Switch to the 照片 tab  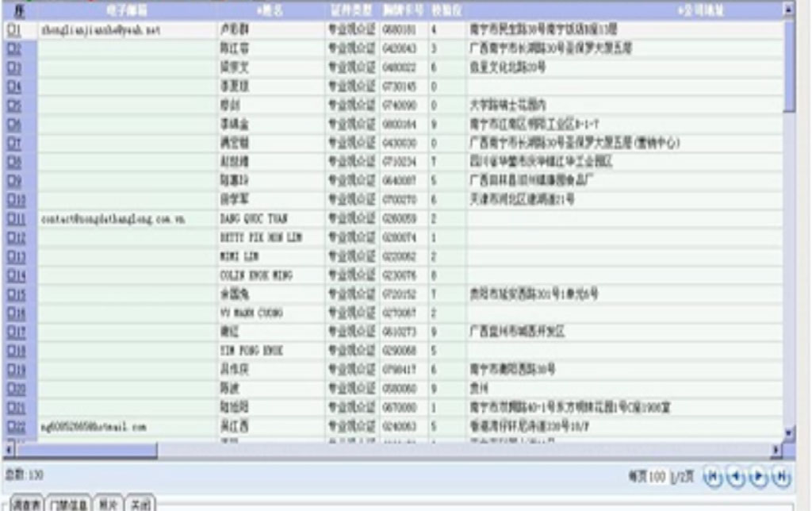coord(107,504)
